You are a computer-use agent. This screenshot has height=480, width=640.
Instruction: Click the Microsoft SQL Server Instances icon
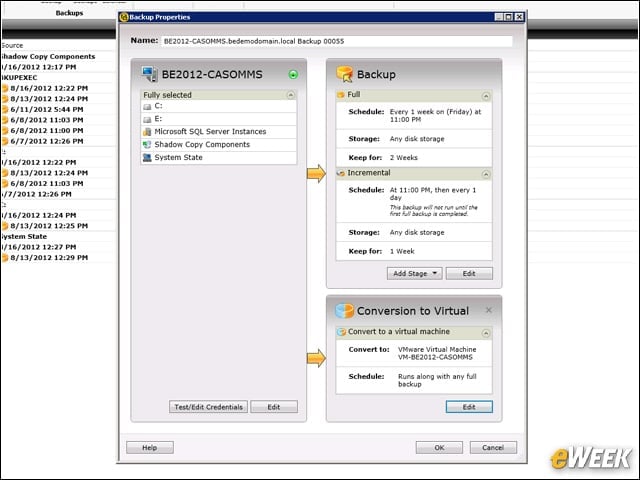(x=147, y=132)
